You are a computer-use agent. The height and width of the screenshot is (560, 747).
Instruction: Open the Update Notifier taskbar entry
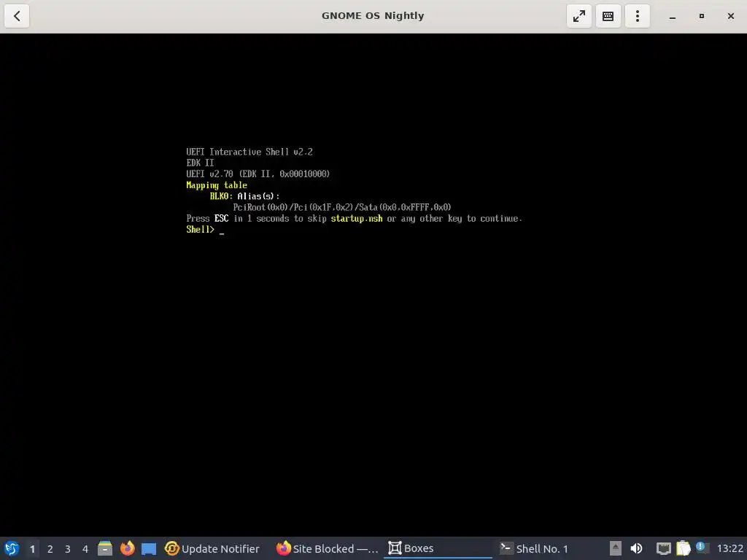(x=212, y=548)
